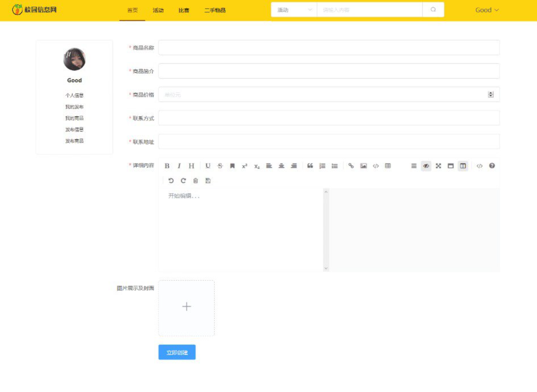The width and height of the screenshot is (537, 392).
Task: Switch to the 比赛 tab
Action: [184, 10]
